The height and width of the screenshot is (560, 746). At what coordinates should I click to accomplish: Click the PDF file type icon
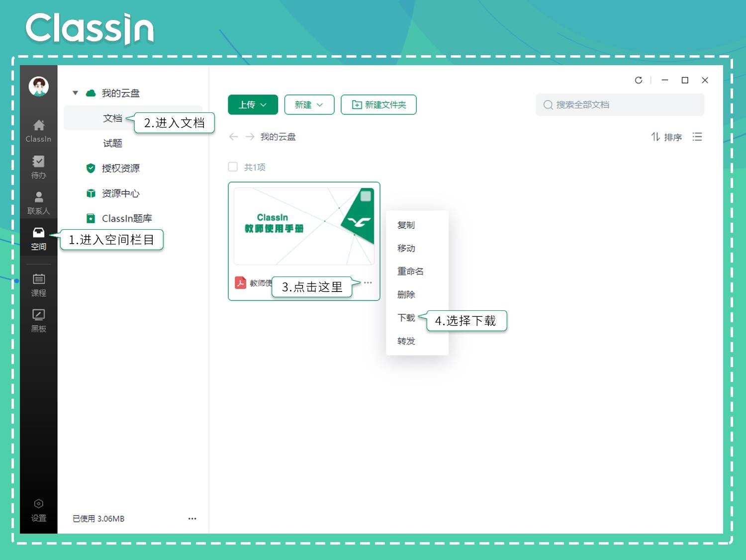click(240, 282)
